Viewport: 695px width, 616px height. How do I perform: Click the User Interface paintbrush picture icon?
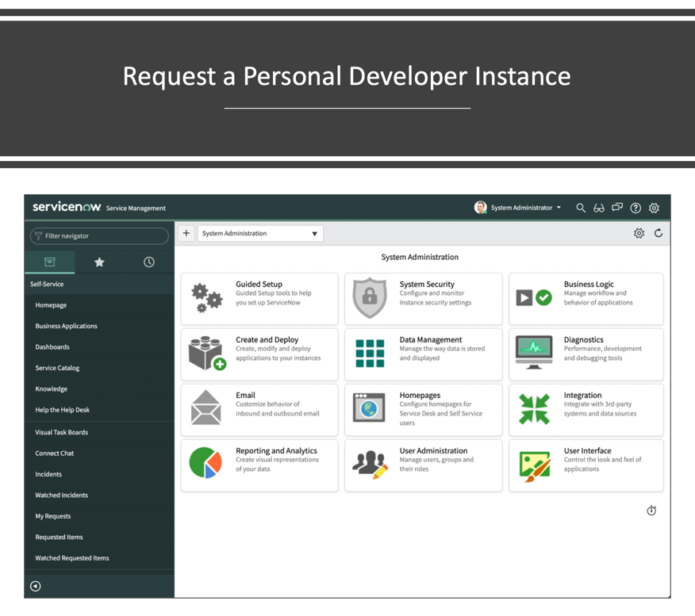(535, 466)
